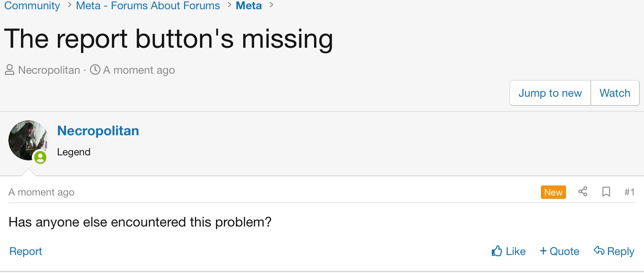Screen dimensions: 644x273
Task: Click the Jump to new button
Action: [x=550, y=93]
